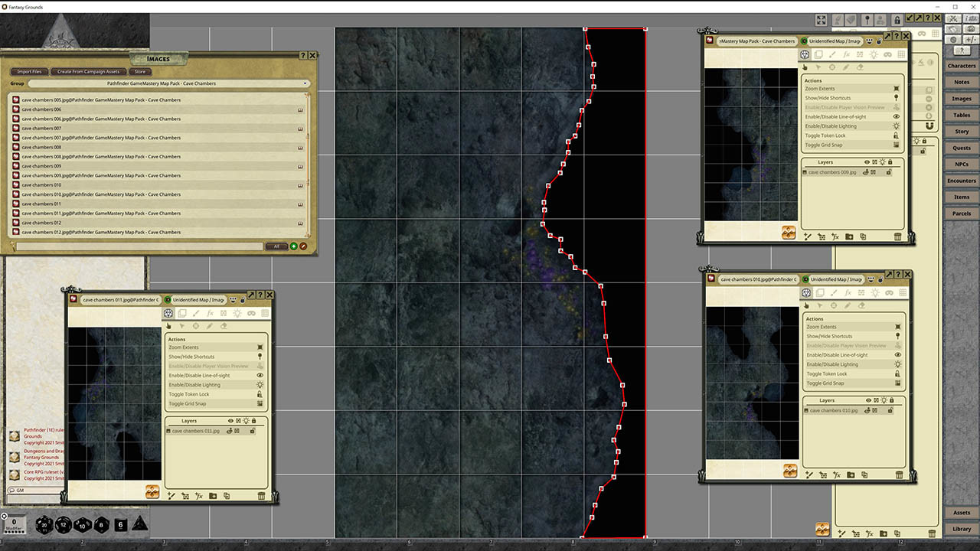This screenshot has width=980, height=551.
Task: Open the lighting tools via the bulb toolbar icon
Action: 874,54
